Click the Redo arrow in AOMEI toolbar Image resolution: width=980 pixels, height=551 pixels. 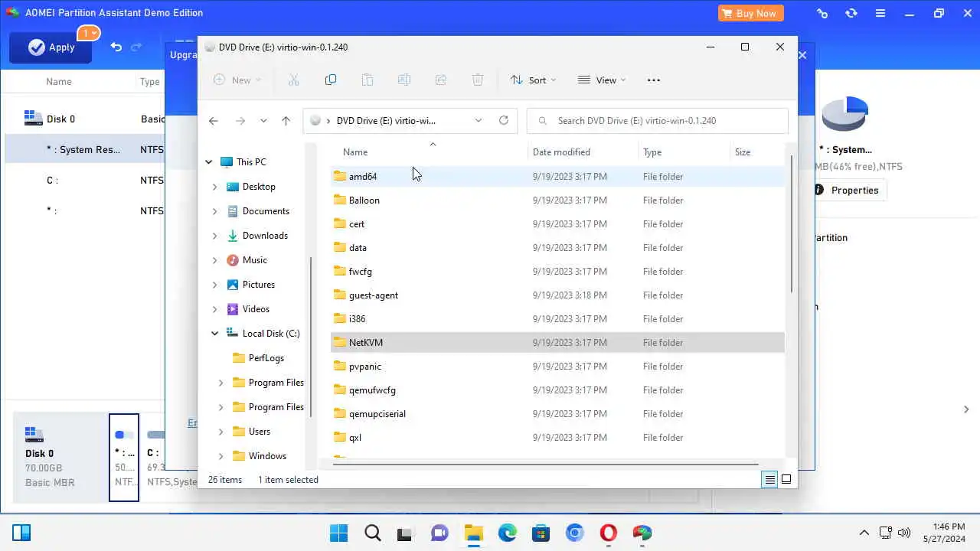pos(136,47)
